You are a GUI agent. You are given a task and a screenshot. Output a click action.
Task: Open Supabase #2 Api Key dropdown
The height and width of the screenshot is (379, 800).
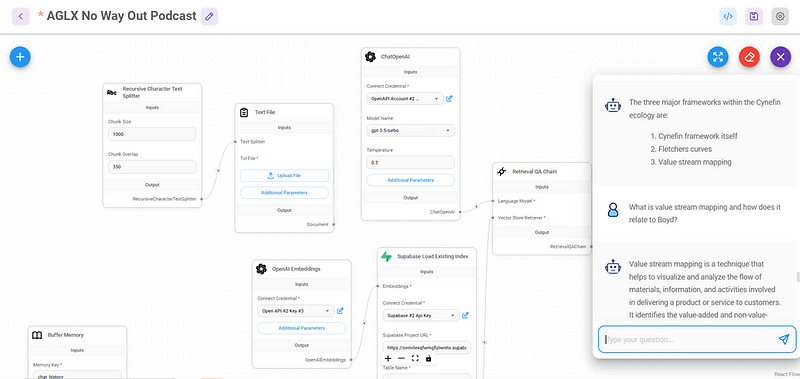click(421, 316)
